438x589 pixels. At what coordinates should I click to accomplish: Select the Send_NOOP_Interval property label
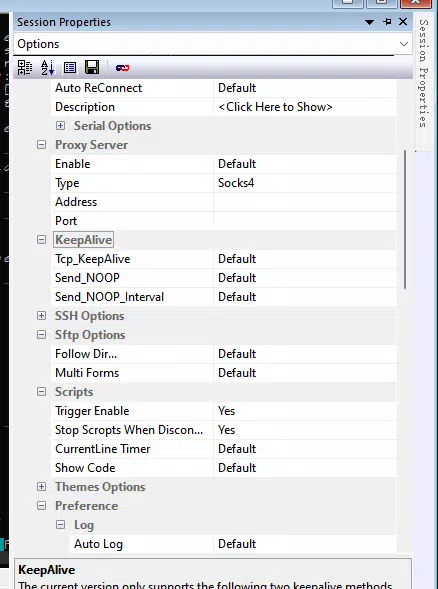point(109,297)
